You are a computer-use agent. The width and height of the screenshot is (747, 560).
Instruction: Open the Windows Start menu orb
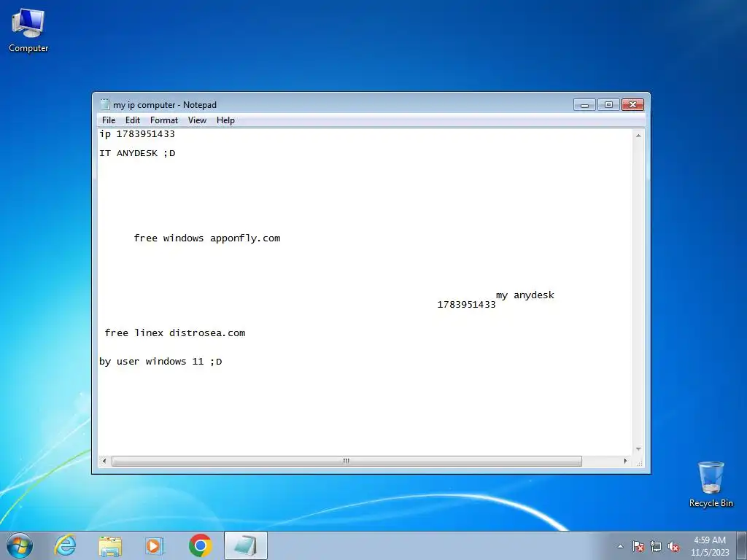[20, 545]
